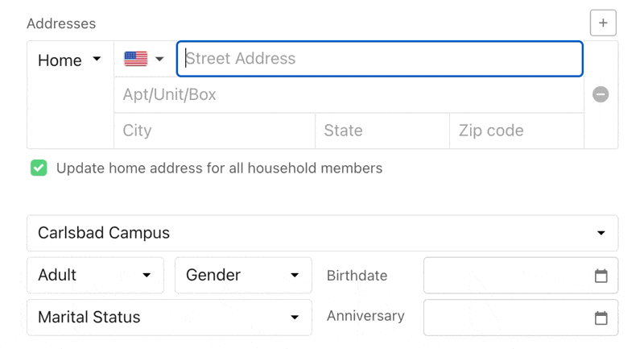Click the Birthdate date input
Screen dimensions: 644x349
509,276
